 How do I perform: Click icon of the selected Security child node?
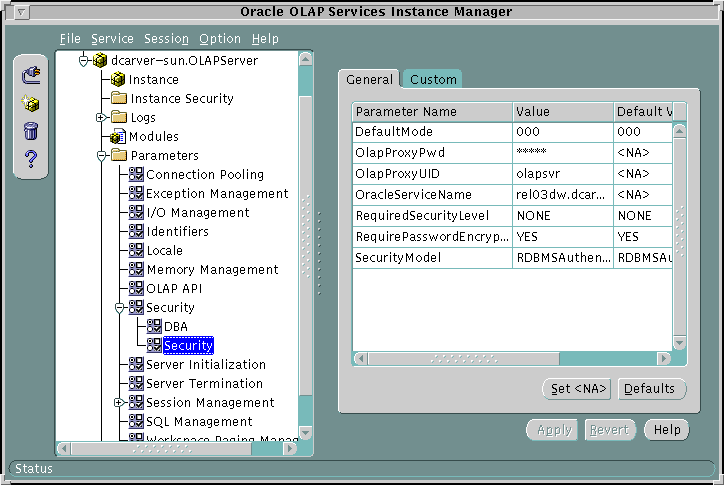[x=154, y=345]
